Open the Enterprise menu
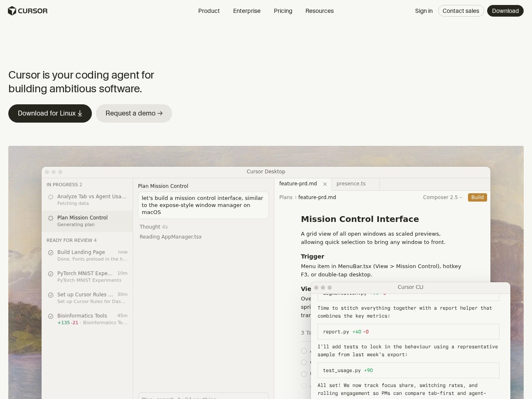The width and height of the screenshot is (532, 399). click(247, 11)
